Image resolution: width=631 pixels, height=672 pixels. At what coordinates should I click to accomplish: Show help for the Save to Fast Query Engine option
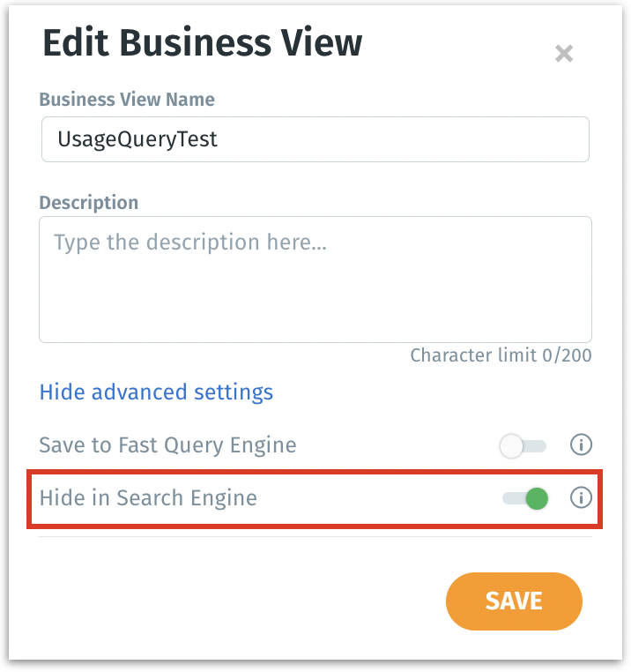click(x=581, y=445)
